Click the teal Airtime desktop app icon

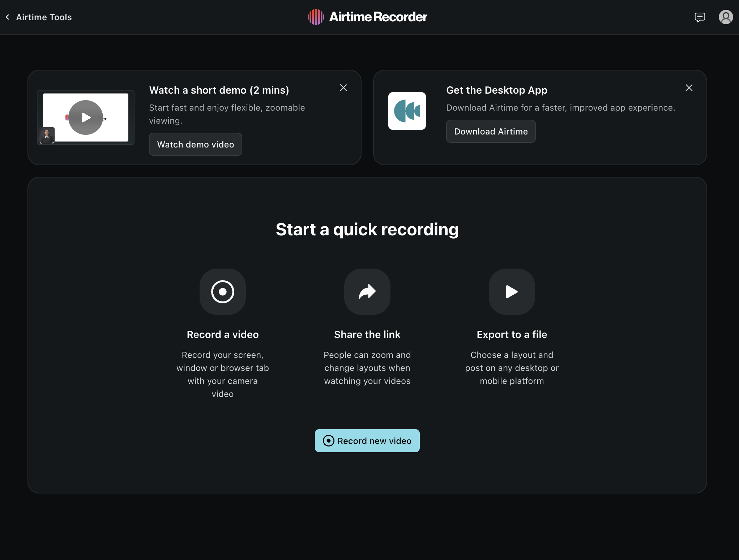[407, 111]
